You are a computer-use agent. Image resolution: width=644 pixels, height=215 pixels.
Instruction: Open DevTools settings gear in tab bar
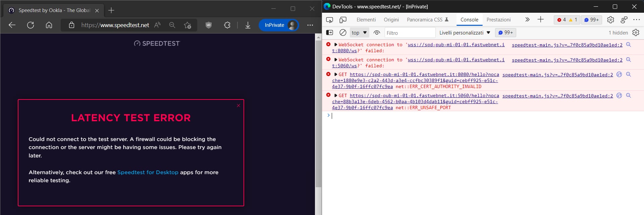coord(610,20)
